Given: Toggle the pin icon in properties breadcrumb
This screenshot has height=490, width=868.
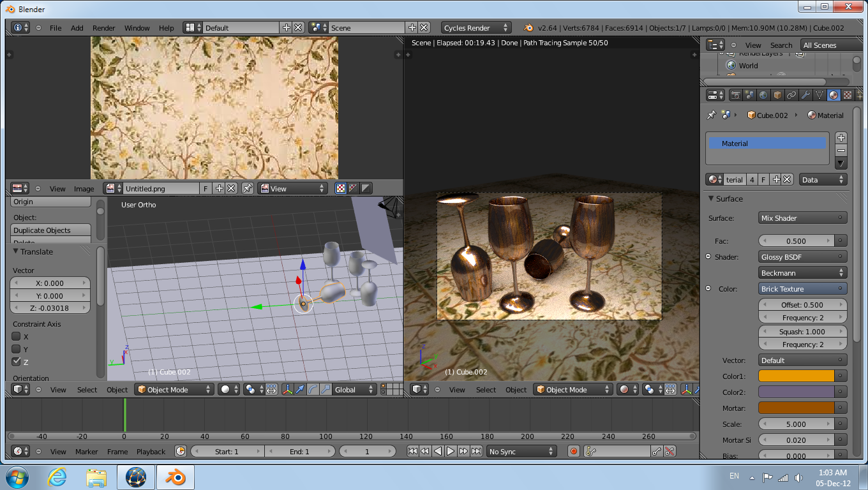Looking at the screenshot, I should (x=711, y=115).
